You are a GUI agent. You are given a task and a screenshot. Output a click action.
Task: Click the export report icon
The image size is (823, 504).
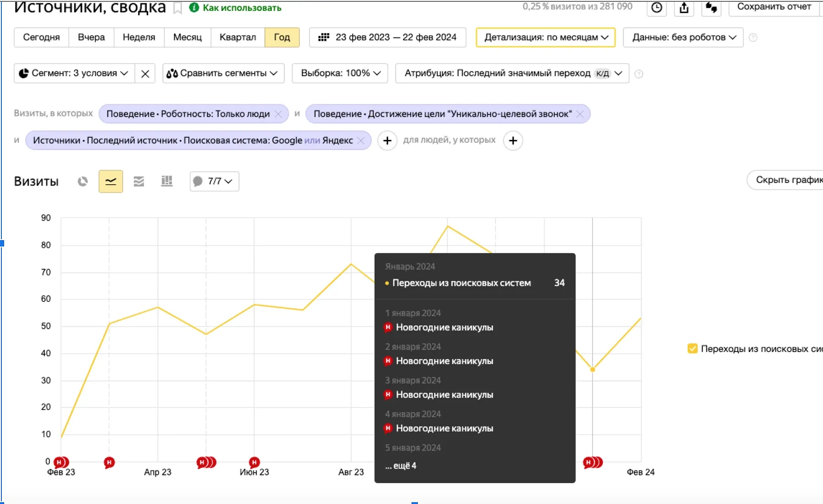[x=684, y=8]
